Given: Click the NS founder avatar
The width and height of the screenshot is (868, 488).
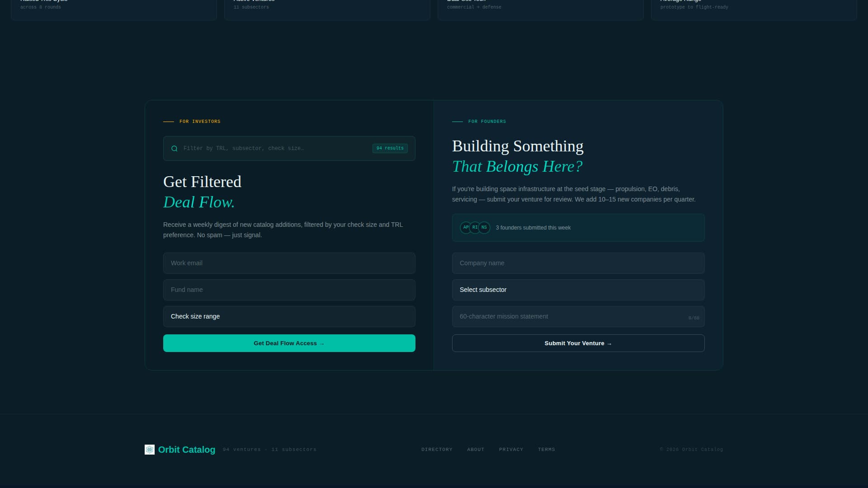Looking at the screenshot, I should (x=484, y=228).
